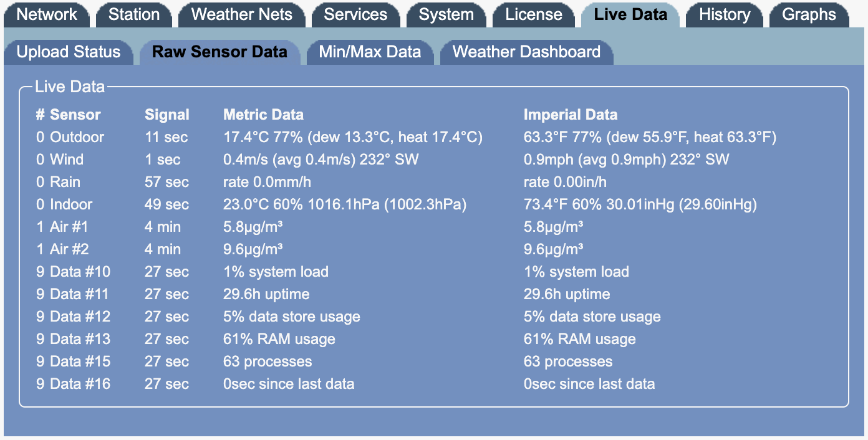Select the Raw Sensor Data sub-tab
Screen dimensions: 868x440
[219, 52]
